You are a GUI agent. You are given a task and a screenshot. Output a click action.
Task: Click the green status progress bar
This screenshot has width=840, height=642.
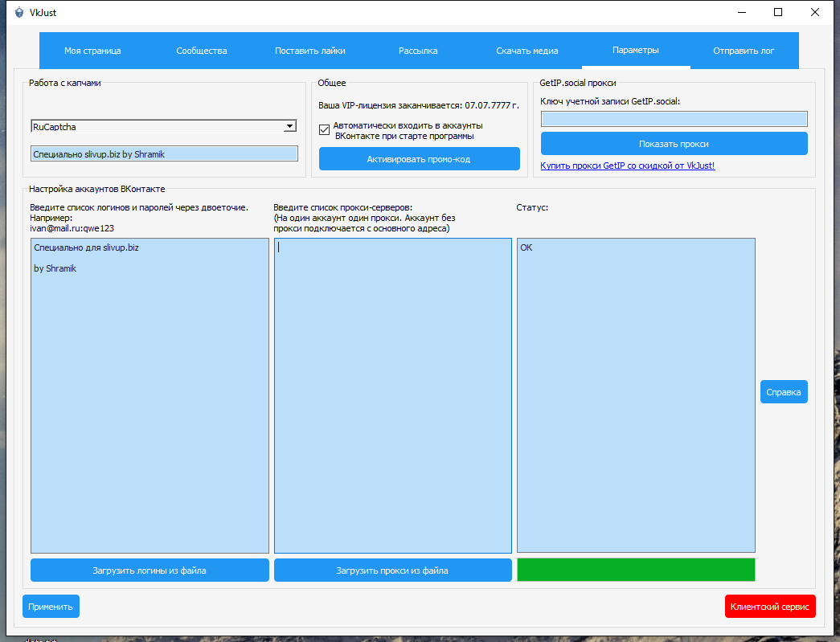[x=636, y=570]
